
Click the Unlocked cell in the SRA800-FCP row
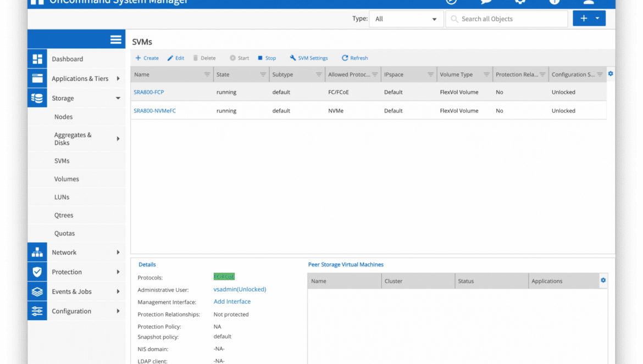563,92
